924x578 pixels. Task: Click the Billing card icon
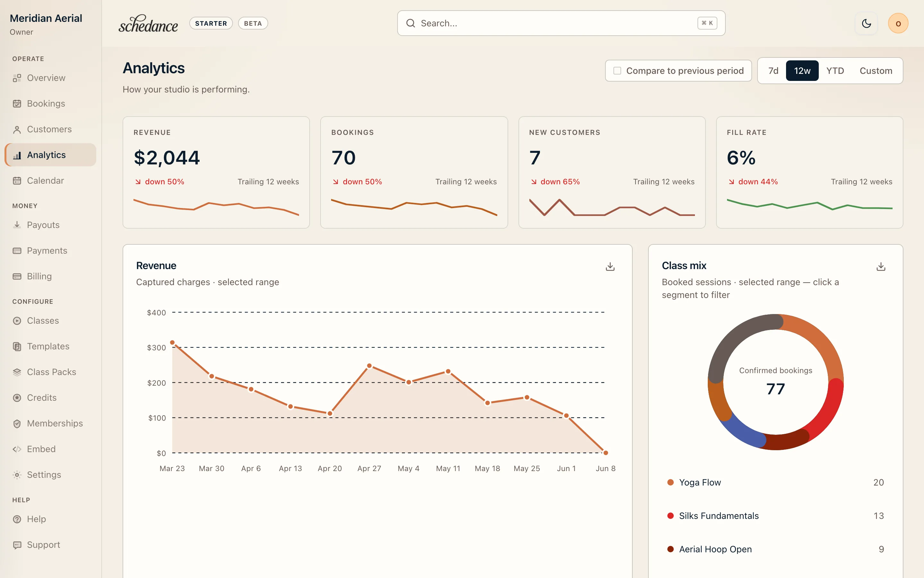(x=17, y=276)
